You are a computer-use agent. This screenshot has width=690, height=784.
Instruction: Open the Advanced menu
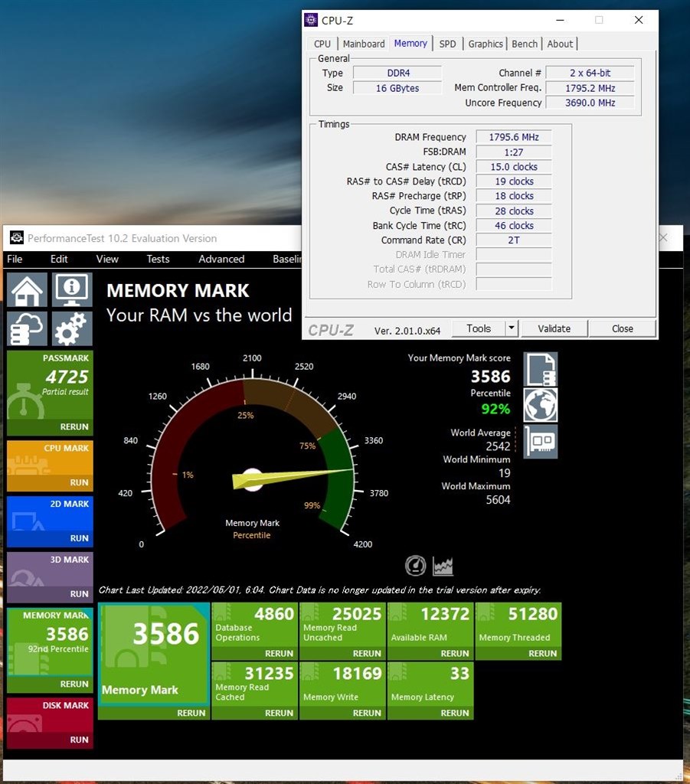tap(221, 259)
